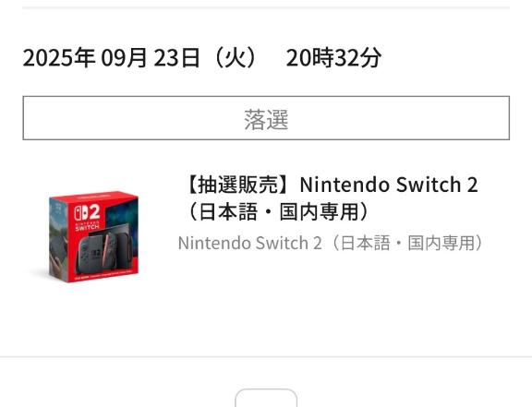Click the red Switch 2 logo on box

[x=87, y=218]
